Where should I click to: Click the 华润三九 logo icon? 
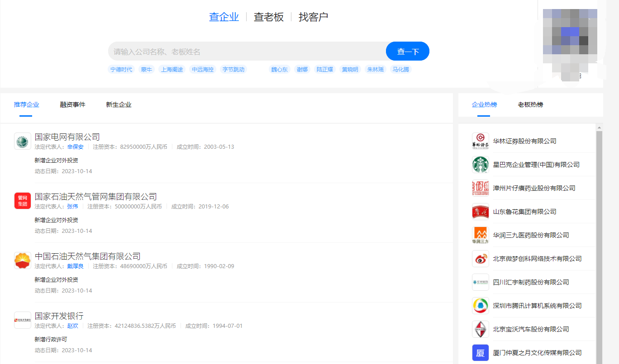pos(481,235)
